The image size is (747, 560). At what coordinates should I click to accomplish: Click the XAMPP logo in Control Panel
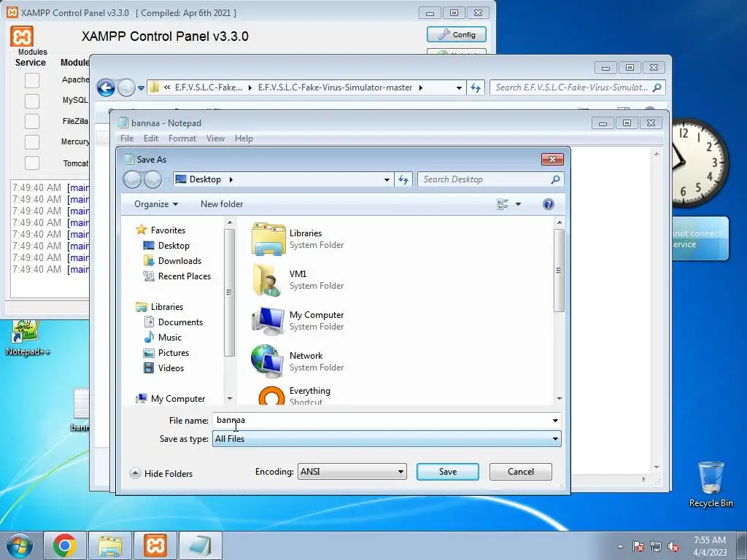tap(22, 36)
